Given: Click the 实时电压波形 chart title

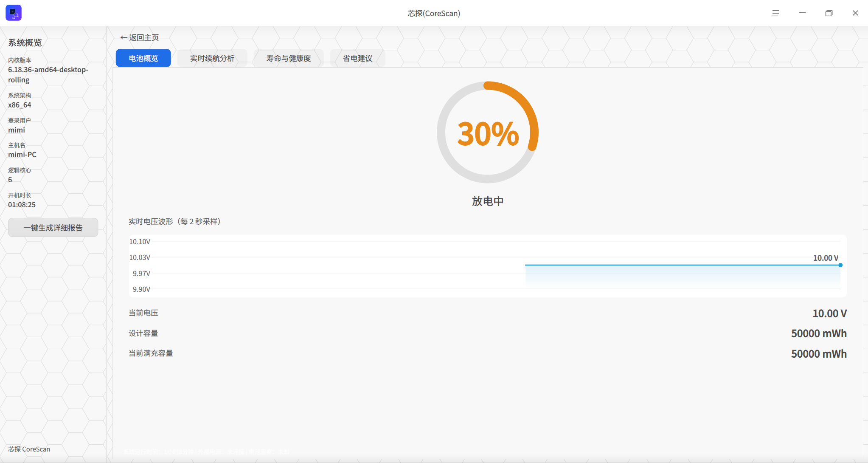Looking at the screenshot, I should 175,221.
